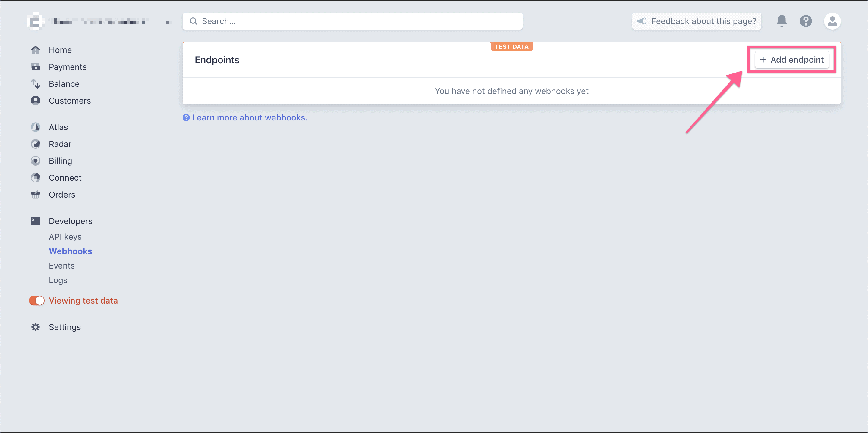Viewport: 868px width, 433px height.
Task: Click the Add endpoint button
Action: coord(791,60)
